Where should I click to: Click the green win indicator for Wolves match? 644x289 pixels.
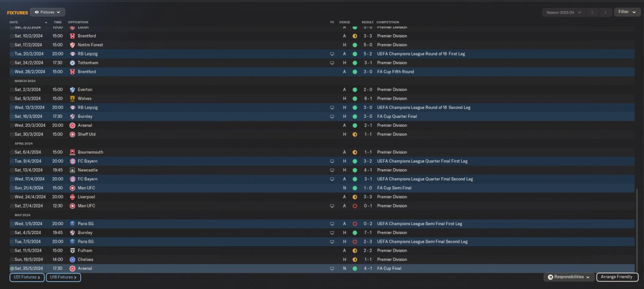tap(355, 99)
